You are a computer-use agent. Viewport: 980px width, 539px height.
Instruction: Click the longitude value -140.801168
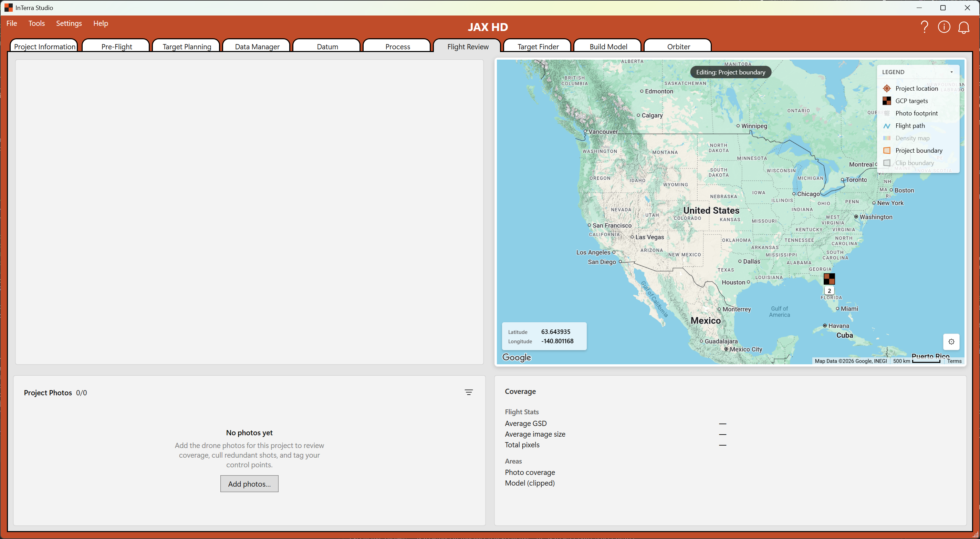click(557, 341)
